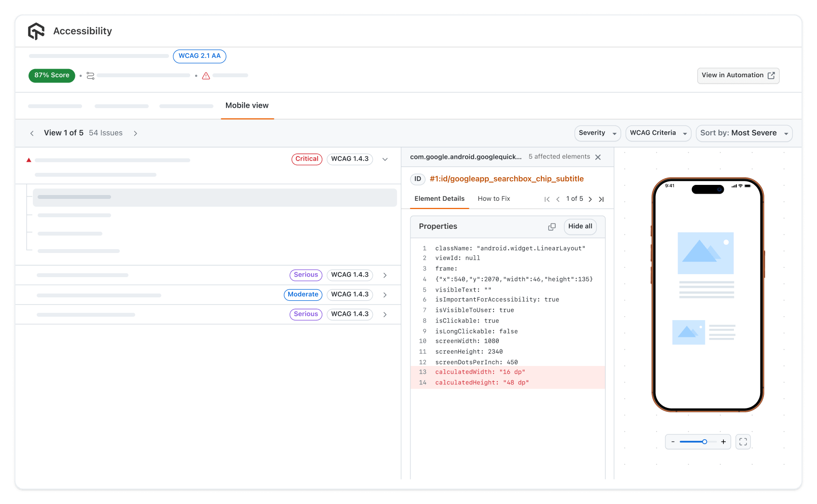Zoom in on the phone preview
Screen dimensions: 817x504
tap(723, 441)
